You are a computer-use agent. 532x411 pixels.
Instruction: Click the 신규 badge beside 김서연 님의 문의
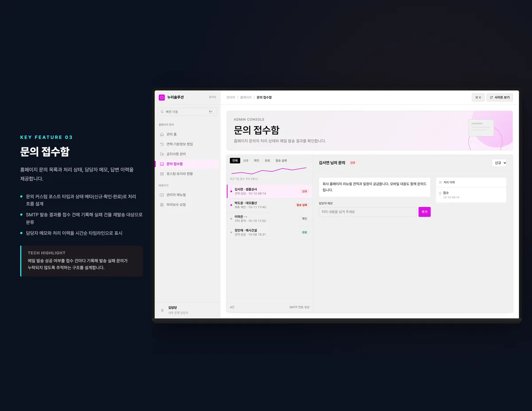click(x=352, y=163)
